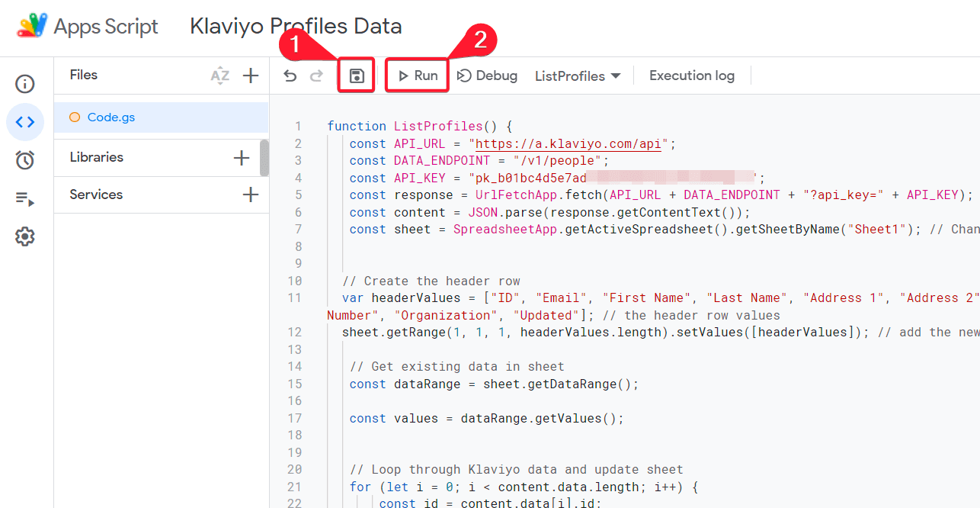
Task: Open the Apps Script logo home link
Action: 88,27
